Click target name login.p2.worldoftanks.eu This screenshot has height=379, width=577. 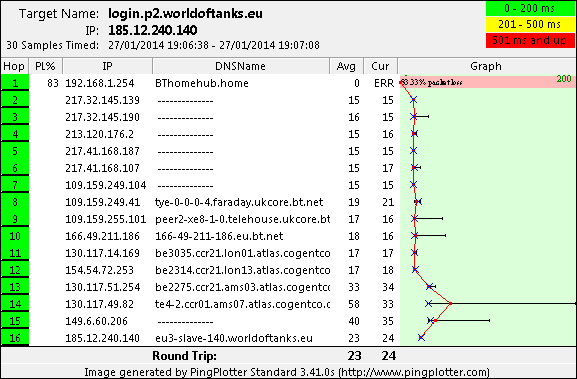tap(185, 14)
